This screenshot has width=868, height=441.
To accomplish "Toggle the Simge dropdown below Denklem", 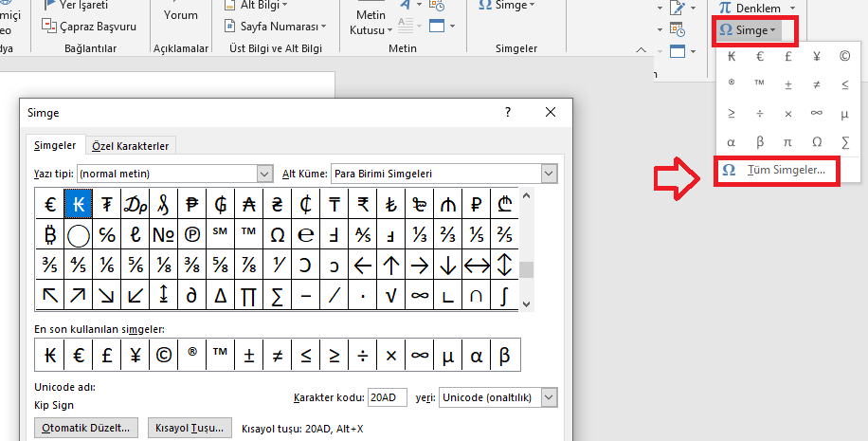I will 748,30.
